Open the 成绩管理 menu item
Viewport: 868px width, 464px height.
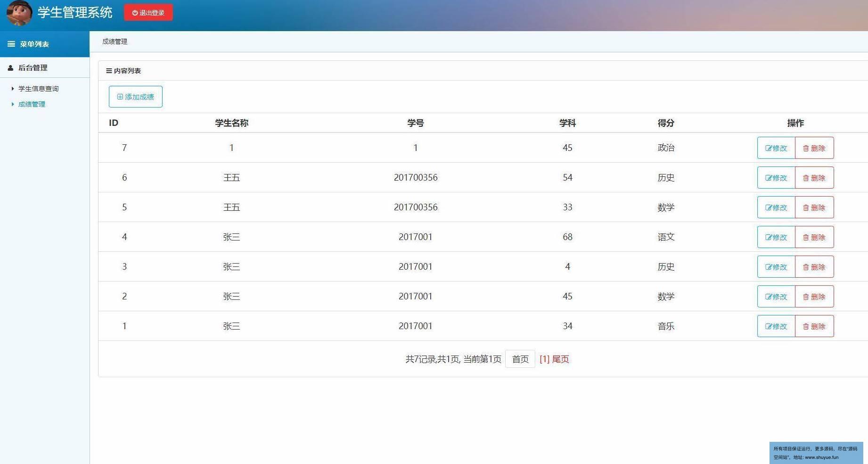tap(32, 104)
